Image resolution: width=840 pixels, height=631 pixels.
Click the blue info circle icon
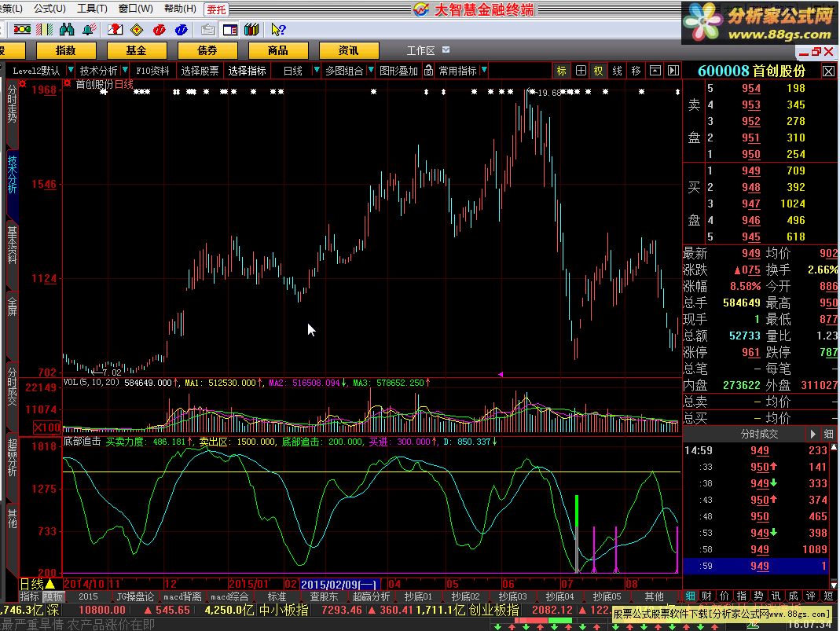(181, 29)
